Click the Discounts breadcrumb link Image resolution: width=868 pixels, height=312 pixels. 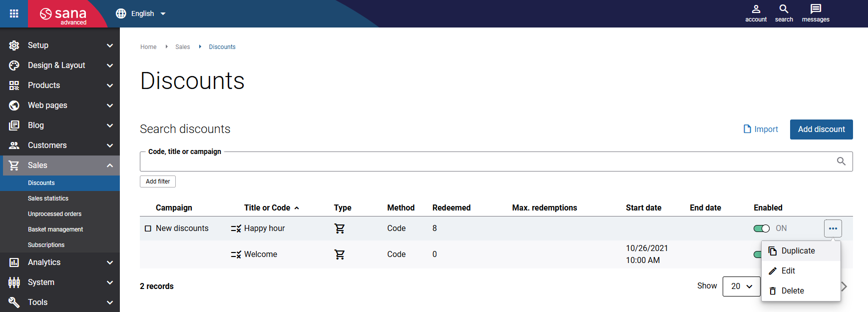click(x=222, y=47)
